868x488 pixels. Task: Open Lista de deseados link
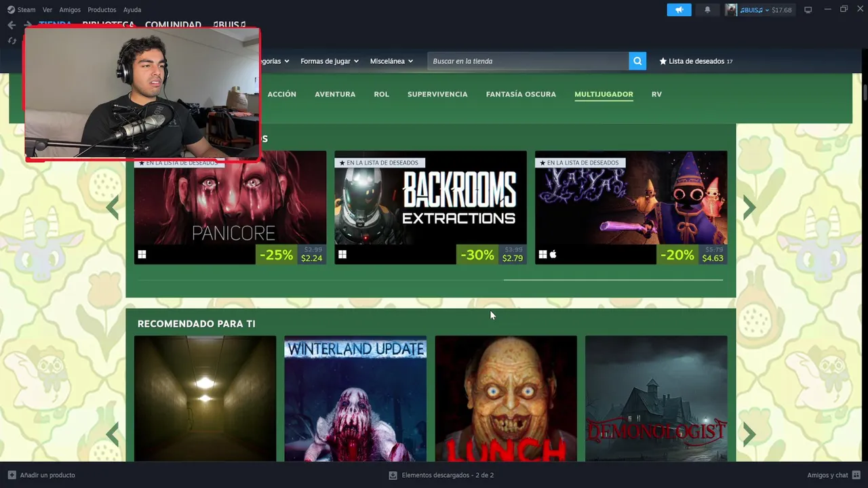point(696,61)
